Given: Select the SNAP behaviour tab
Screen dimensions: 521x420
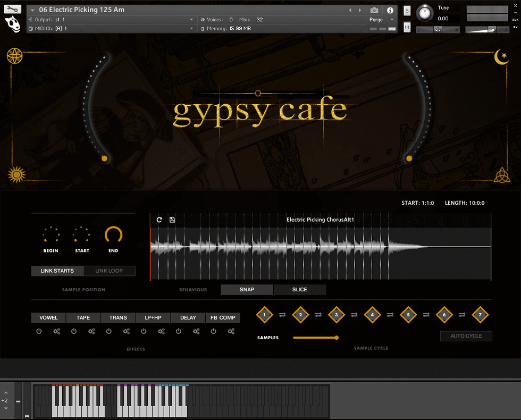Looking at the screenshot, I should click(247, 290).
